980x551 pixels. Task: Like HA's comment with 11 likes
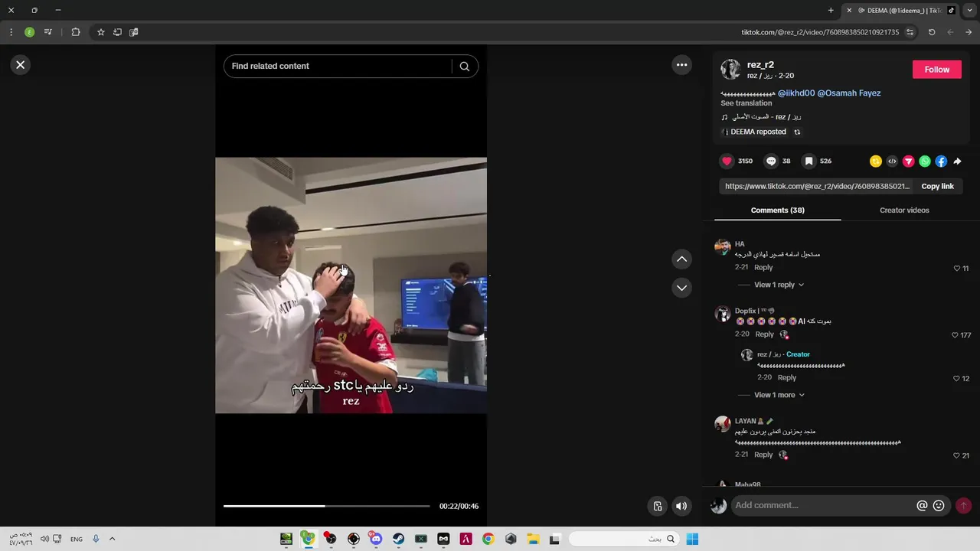(957, 269)
